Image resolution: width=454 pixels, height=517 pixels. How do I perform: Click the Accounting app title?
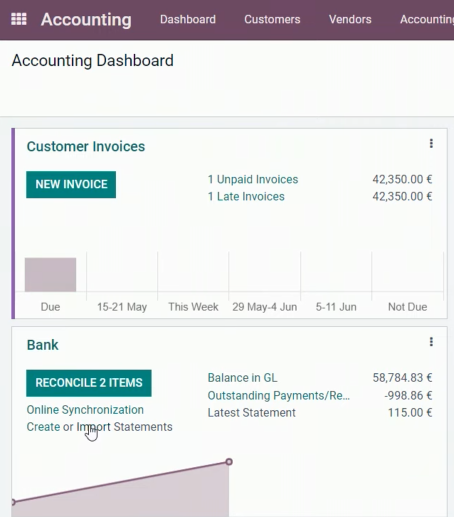pyautogui.click(x=86, y=19)
